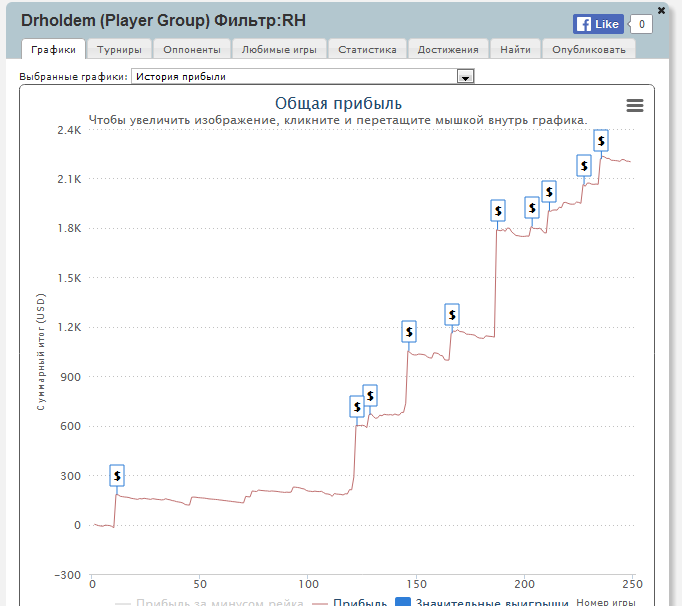Click the dollar marker near 300 profit
This screenshot has height=606, width=682.
coord(117,475)
